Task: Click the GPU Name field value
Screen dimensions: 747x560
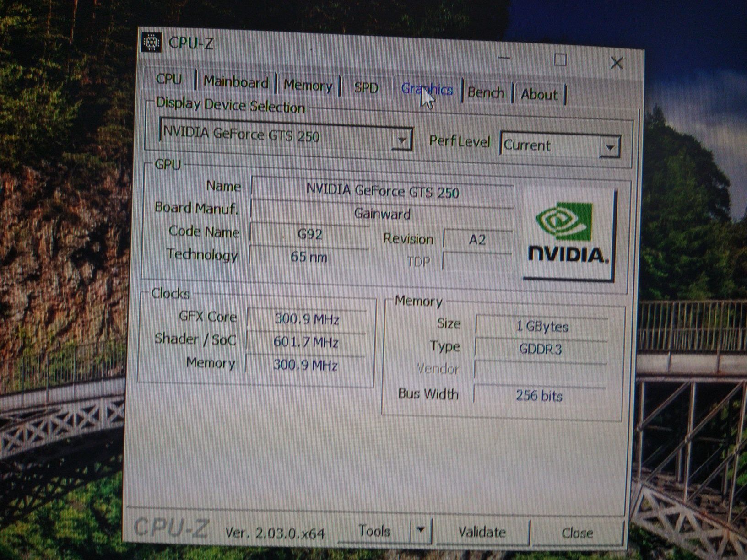Action: coord(382,190)
